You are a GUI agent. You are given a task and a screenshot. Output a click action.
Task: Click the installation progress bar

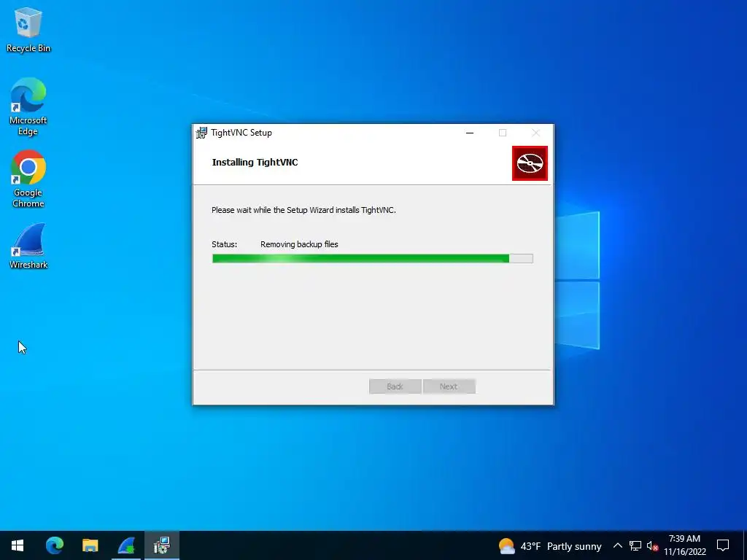click(373, 258)
